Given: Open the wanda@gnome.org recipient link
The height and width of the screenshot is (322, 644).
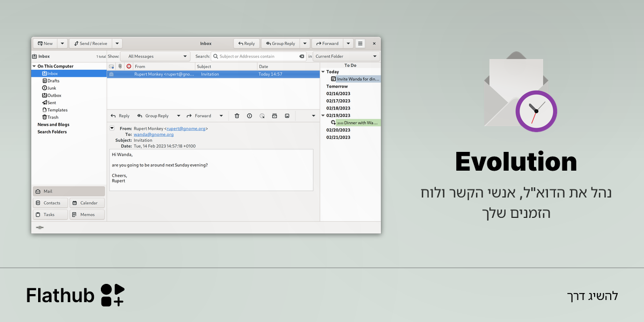Looking at the screenshot, I should pos(153,135).
